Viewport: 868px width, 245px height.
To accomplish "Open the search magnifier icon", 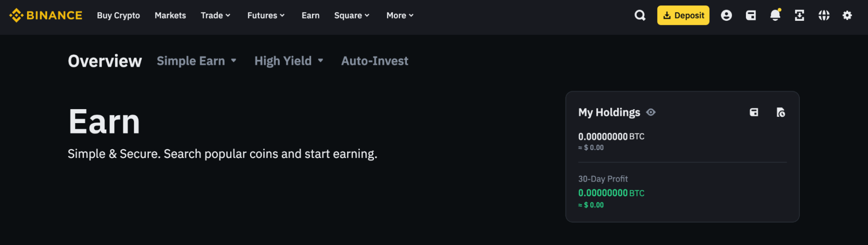I will [x=640, y=15].
